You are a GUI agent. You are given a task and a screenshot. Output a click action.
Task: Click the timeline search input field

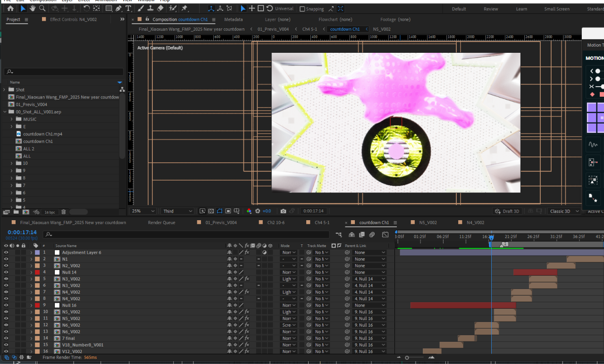[x=189, y=234]
